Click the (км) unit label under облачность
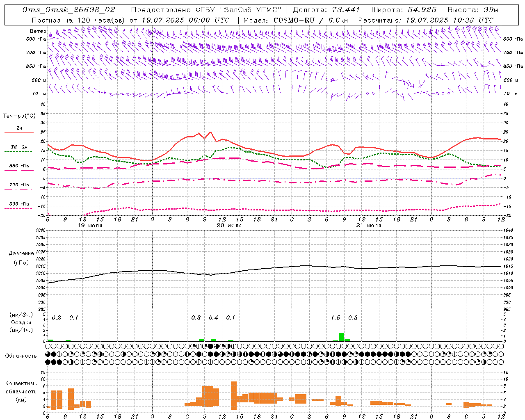 pyautogui.click(x=21, y=399)
